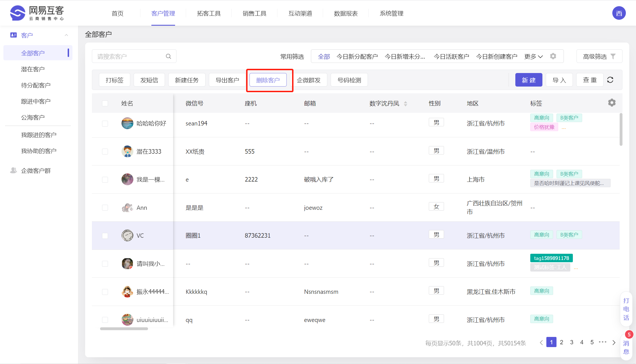Open table column settings gear

click(612, 103)
